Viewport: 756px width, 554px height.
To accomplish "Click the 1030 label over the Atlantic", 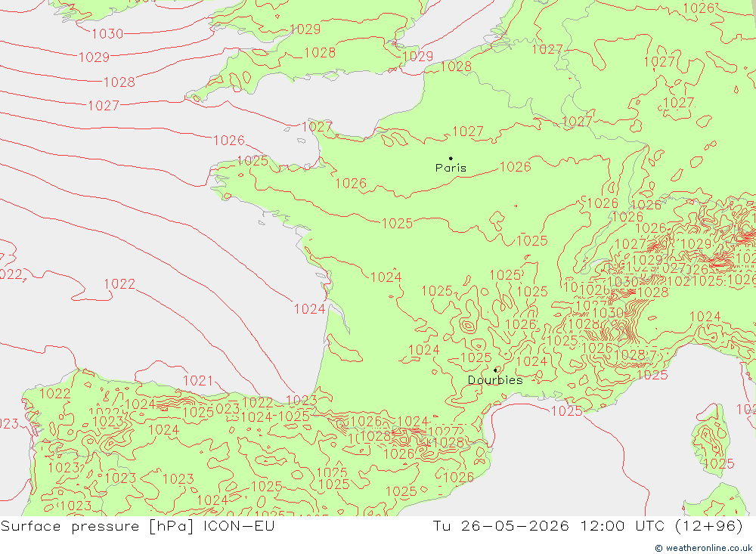I will pos(107,34).
